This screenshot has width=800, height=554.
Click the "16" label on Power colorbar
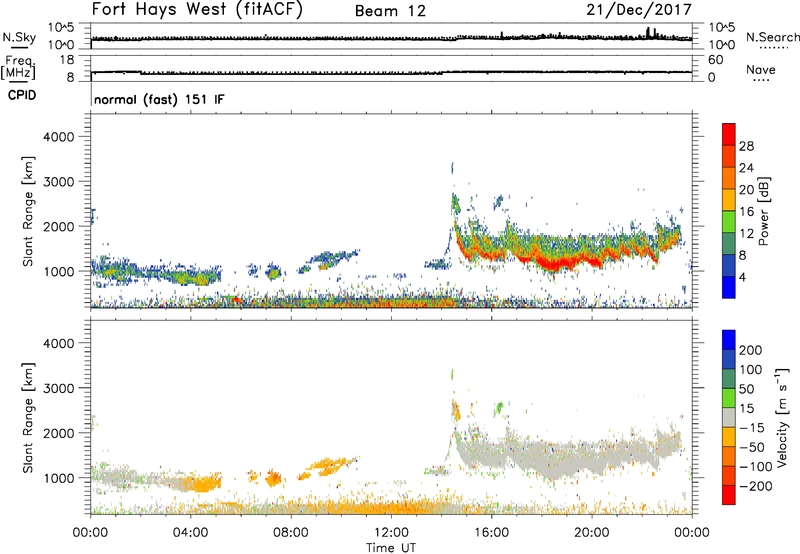point(746,212)
